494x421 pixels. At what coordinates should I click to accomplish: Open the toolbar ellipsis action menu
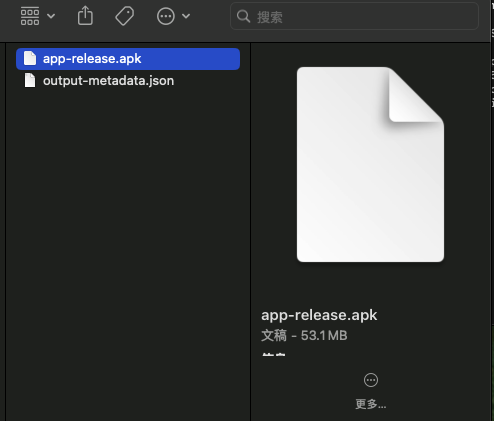(166, 16)
